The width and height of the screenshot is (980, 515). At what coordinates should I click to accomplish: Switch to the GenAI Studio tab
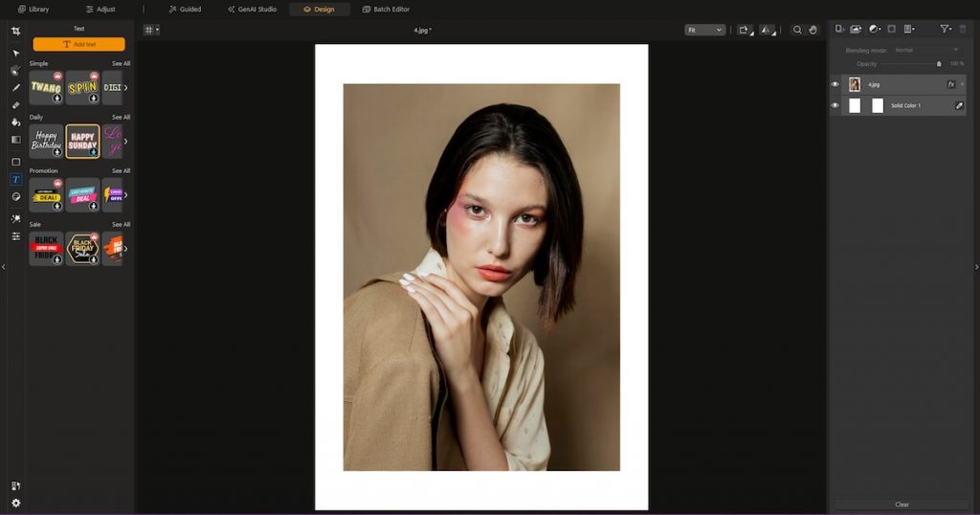coord(252,9)
